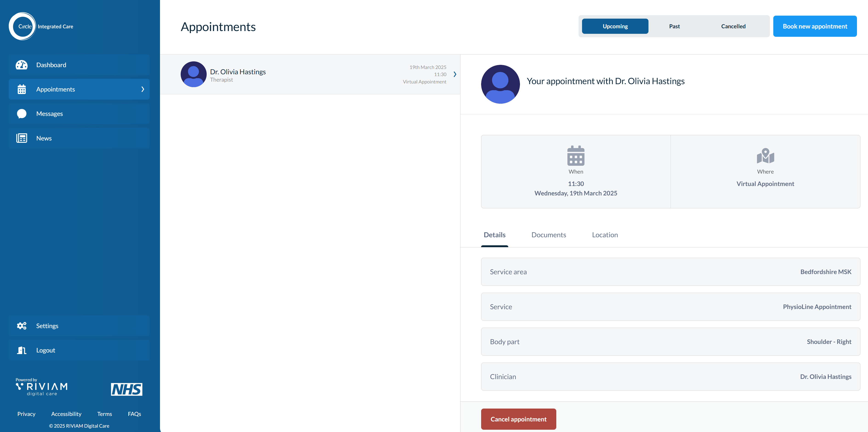Switch to Cancelled appointments filter
This screenshot has width=868, height=432.
733,26
